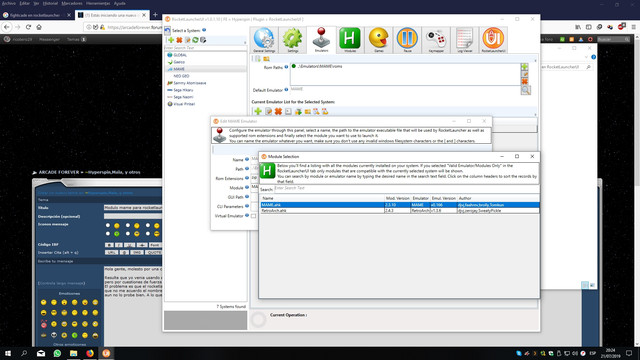This screenshot has width=640, height=360.
Task: Open the Modules tab with green H
Action: pos(350,40)
